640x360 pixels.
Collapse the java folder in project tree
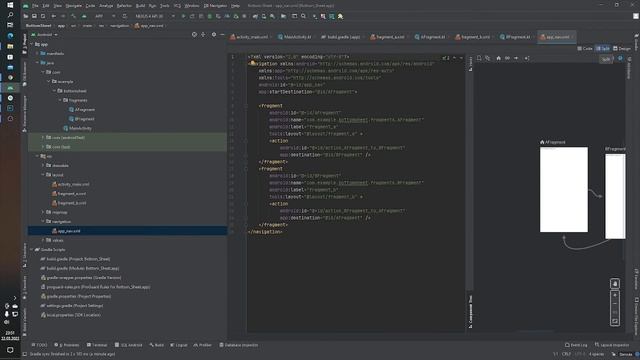(37, 63)
